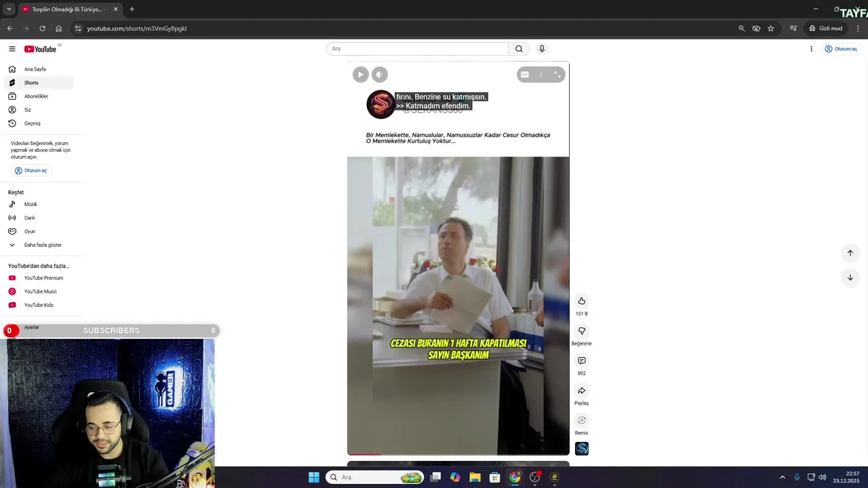Share the Short via Paylaş
The image size is (868, 488).
click(x=581, y=390)
